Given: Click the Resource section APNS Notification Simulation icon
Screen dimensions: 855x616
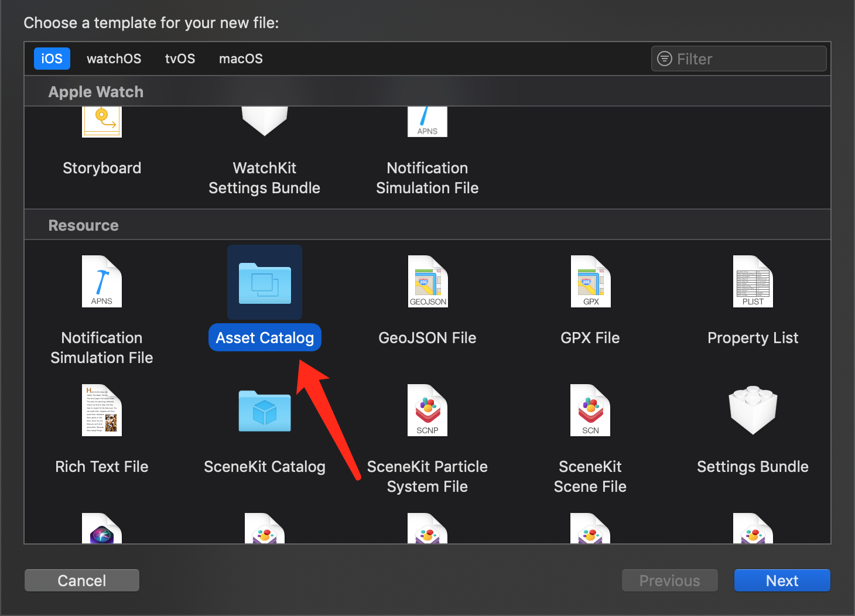Looking at the screenshot, I should coord(102,282).
